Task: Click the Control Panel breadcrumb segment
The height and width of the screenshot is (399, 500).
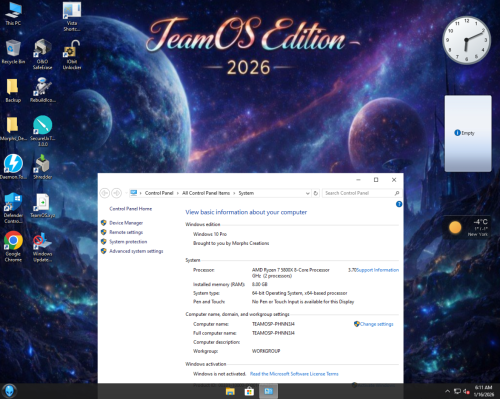Action: click(x=159, y=193)
